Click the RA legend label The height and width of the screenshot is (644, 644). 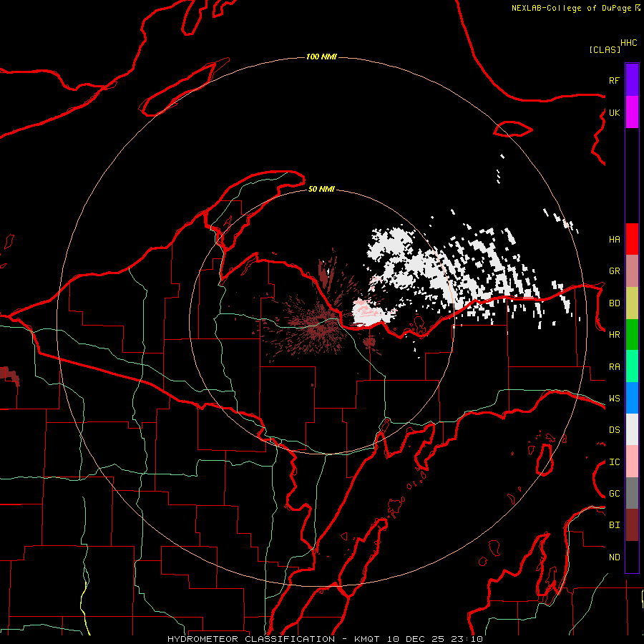click(614, 367)
